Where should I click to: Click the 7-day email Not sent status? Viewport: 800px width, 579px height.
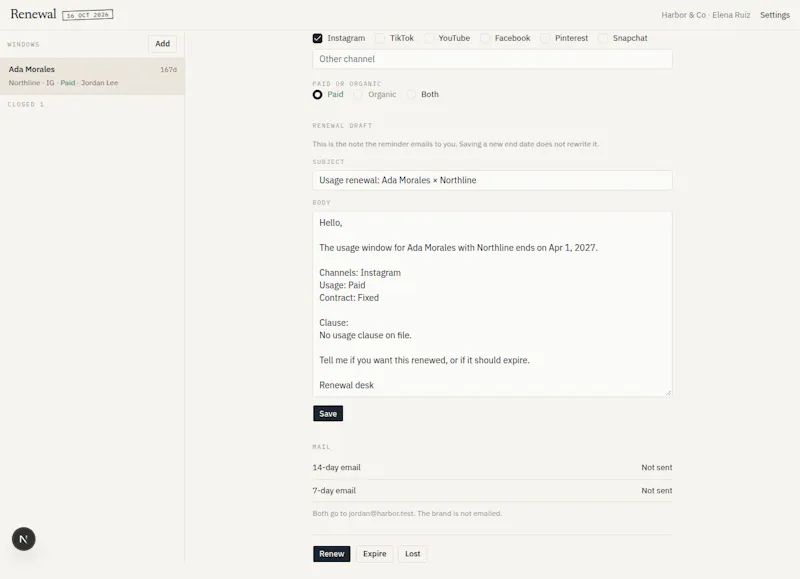[x=657, y=490]
